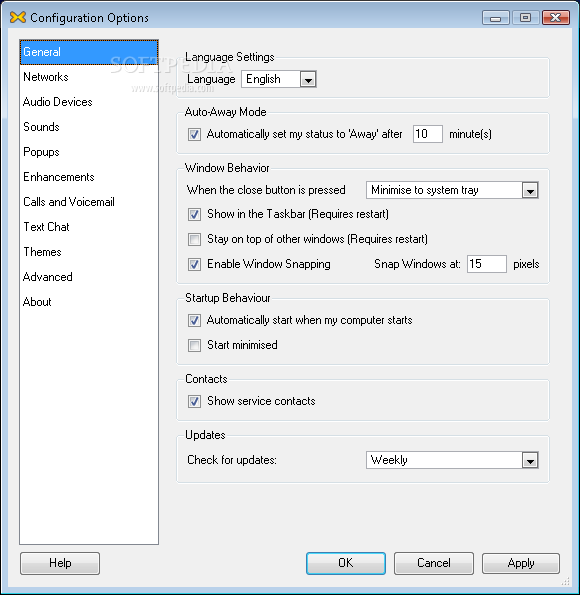Enable Start minimised checkbox

tap(194, 346)
